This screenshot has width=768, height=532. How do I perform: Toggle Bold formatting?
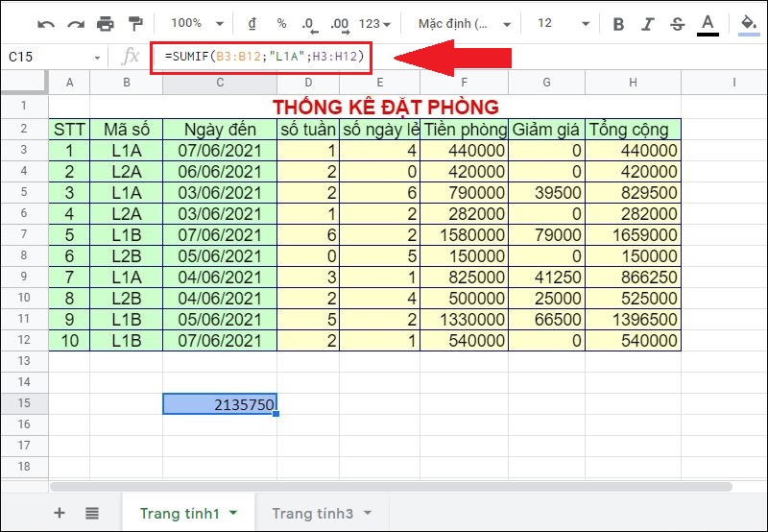coord(618,23)
